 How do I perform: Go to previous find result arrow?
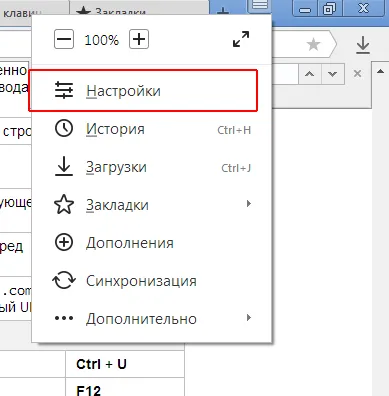pos(310,74)
